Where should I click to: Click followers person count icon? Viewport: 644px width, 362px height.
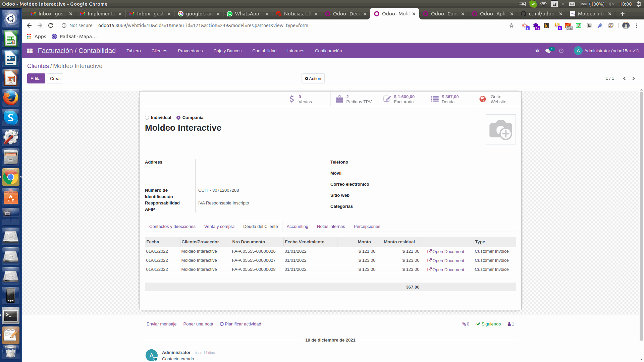click(511, 324)
